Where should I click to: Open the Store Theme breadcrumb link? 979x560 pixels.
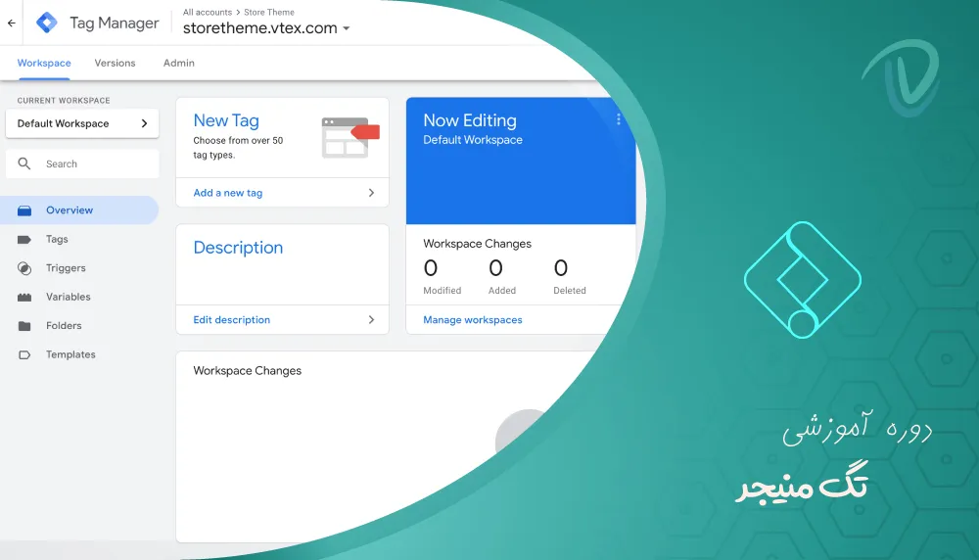point(269,12)
